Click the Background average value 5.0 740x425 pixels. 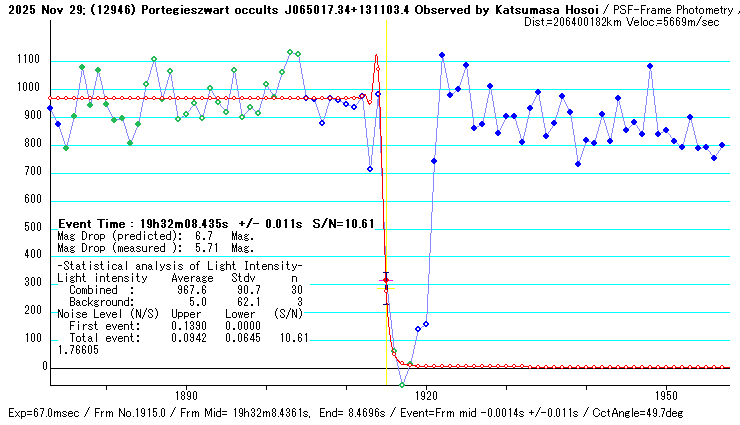click(198, 301)
